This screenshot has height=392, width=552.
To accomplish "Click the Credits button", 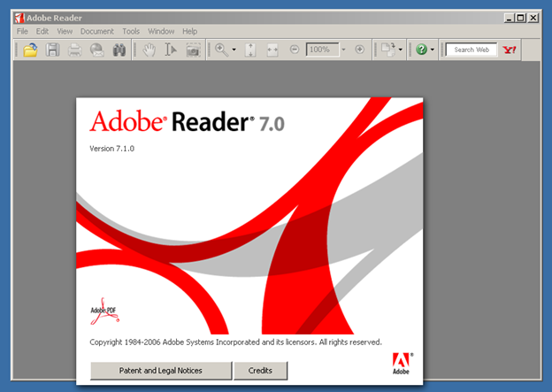I will click(x=260, y=371).
